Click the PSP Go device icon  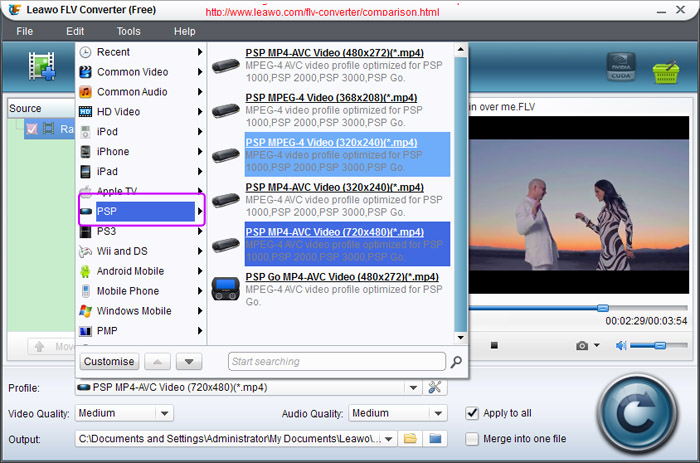225,289
